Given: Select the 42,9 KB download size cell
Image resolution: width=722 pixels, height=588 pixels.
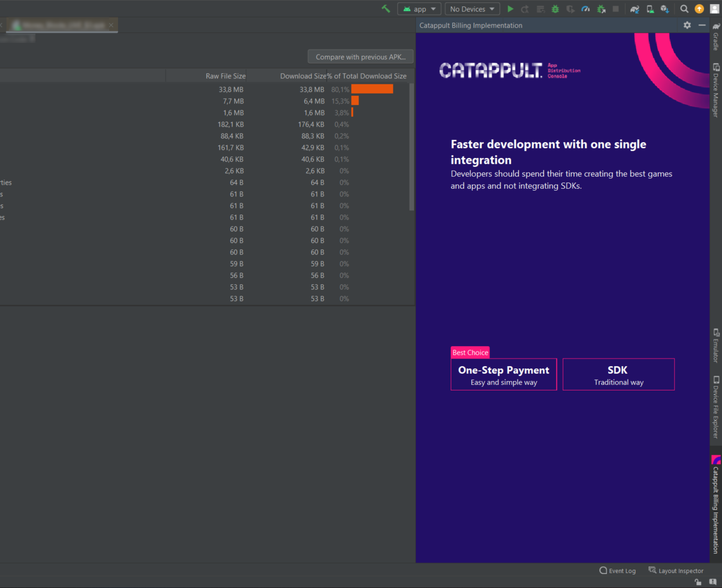Looking at the screenshot, I should (312, 148).
